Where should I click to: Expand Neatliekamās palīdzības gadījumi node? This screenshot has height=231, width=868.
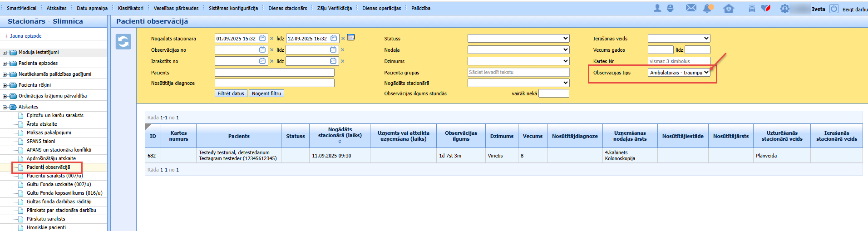click(5, 74)
